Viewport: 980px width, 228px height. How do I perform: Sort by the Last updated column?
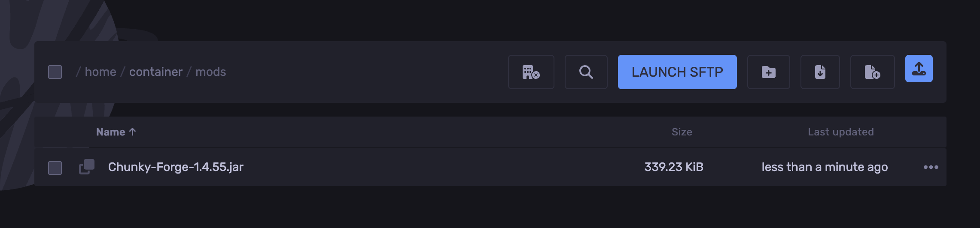[x=840, y=132]
